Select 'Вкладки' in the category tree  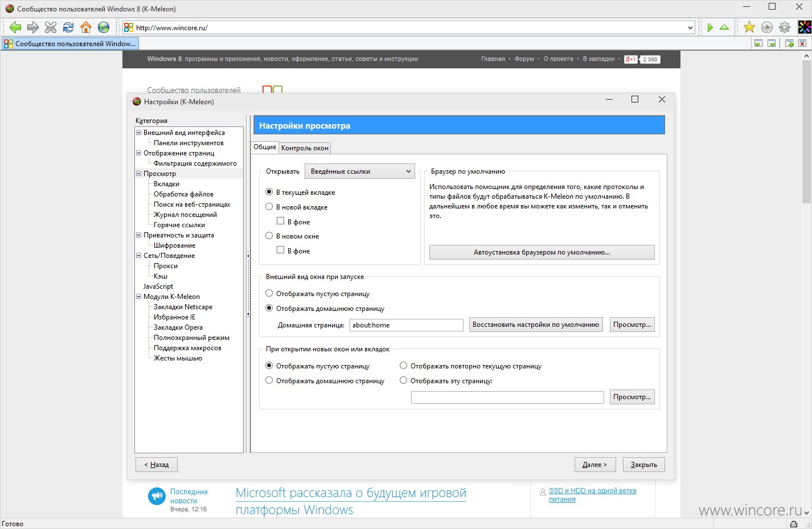166,184
